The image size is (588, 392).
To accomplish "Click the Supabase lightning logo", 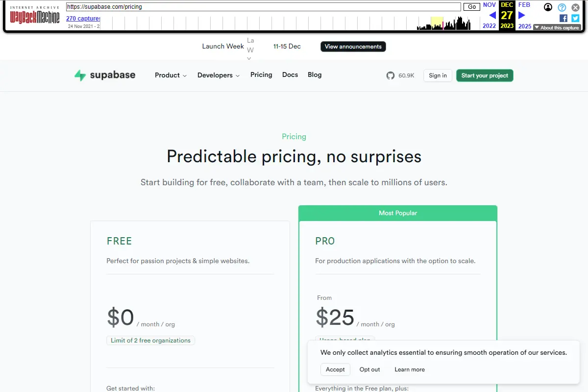I will click(80, 75).
